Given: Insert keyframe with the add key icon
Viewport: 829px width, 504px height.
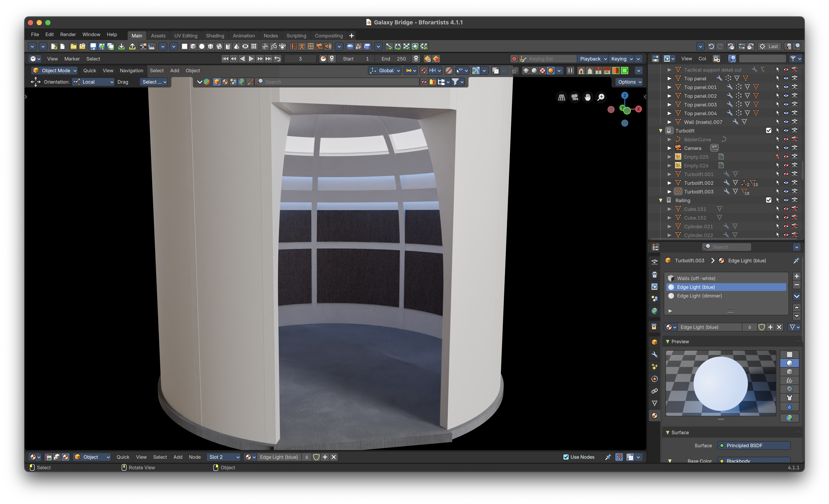Looking at the screenshot, I should point(427,59).
